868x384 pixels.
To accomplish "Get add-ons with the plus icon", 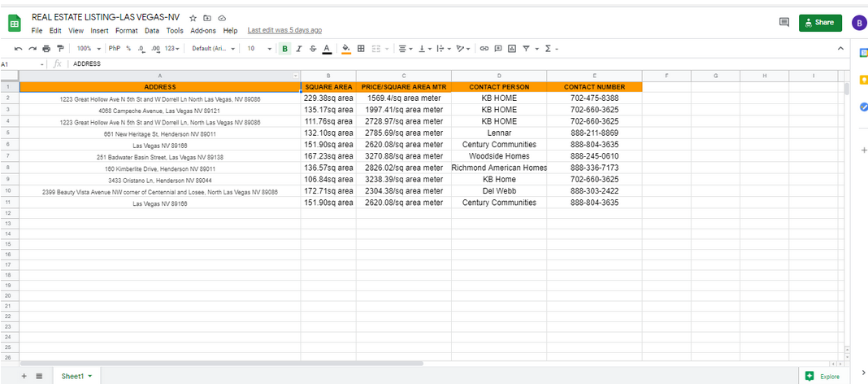I will pyautogui.click(x=863, y=151).
